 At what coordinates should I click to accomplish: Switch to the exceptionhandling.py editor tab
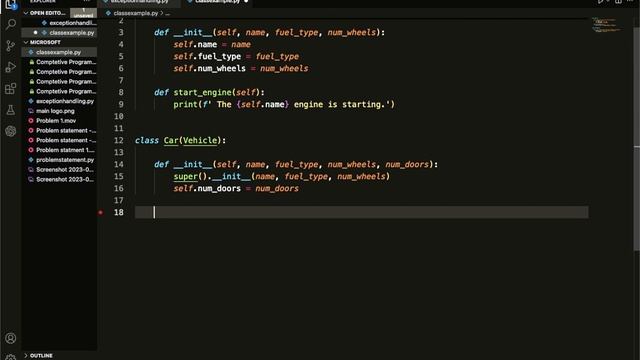point(140,2)
